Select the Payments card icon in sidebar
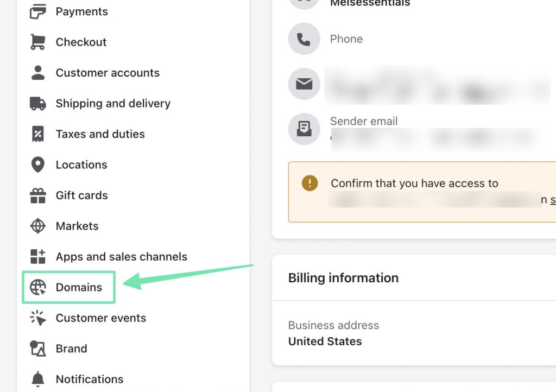The image size is (556, 392). click(x=37, y=11)
